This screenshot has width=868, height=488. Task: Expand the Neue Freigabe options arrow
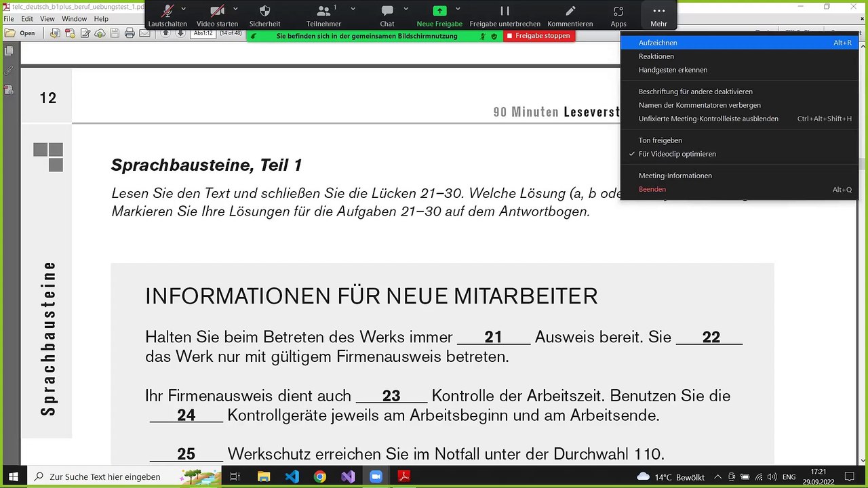458,9
